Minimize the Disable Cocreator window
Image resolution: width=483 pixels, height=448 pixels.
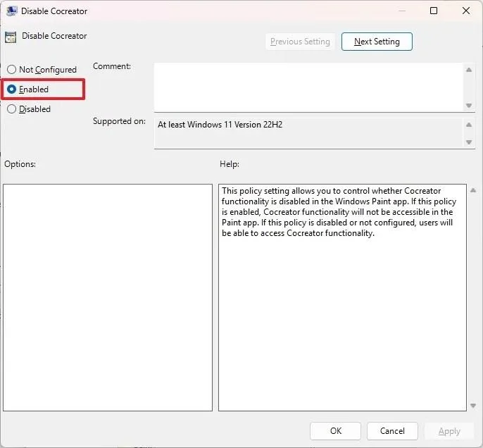[x=401, y=11]
